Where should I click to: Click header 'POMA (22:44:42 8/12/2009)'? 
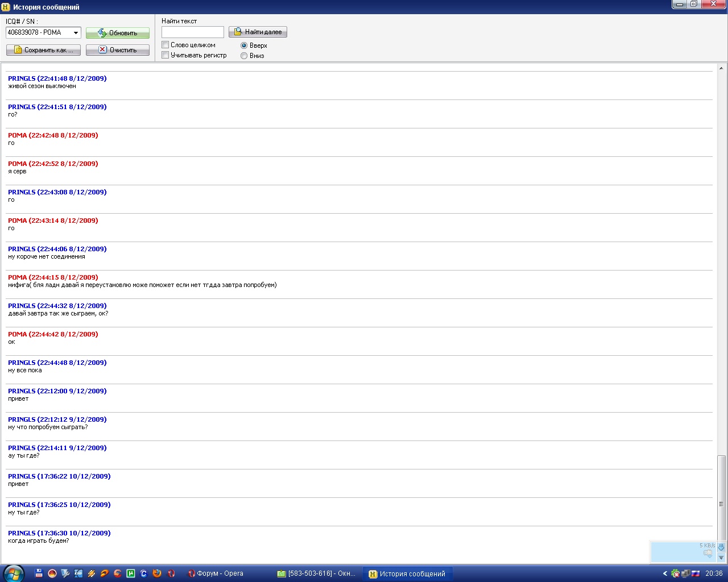[53, 334]
